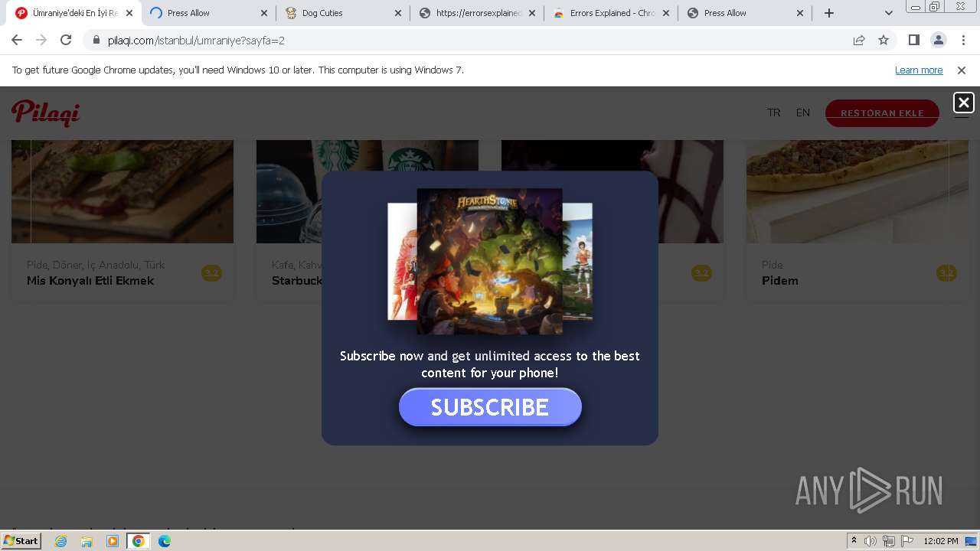View site info via the lock icon

coord(96,40)
